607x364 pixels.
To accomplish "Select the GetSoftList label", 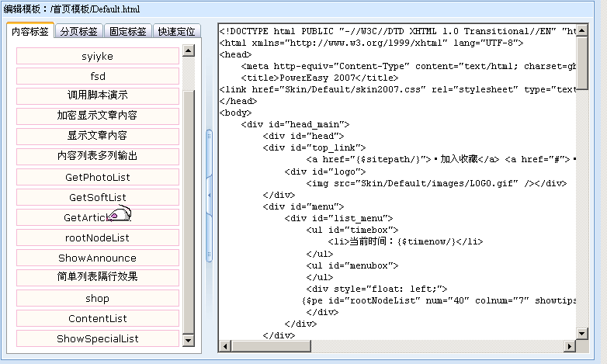I will pyautogui.click(x=97, y=197).
